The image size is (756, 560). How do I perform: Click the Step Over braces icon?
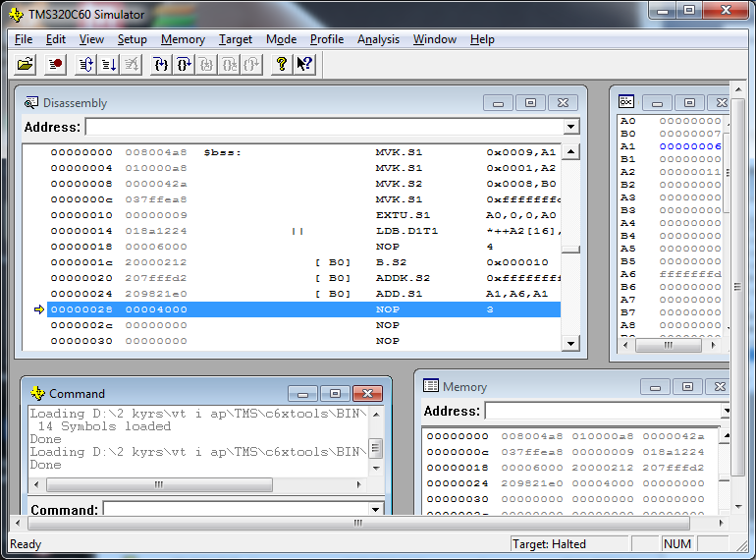coord(184,64)
